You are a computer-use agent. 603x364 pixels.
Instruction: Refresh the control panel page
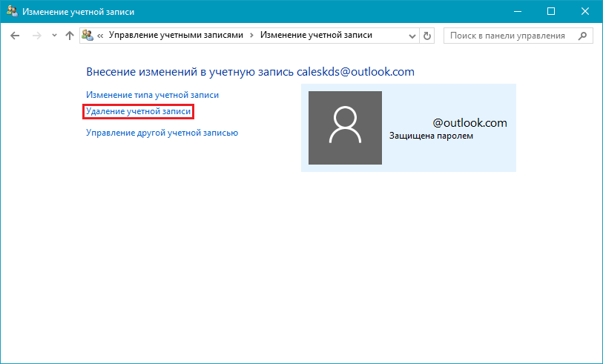(x=426, y=36)
